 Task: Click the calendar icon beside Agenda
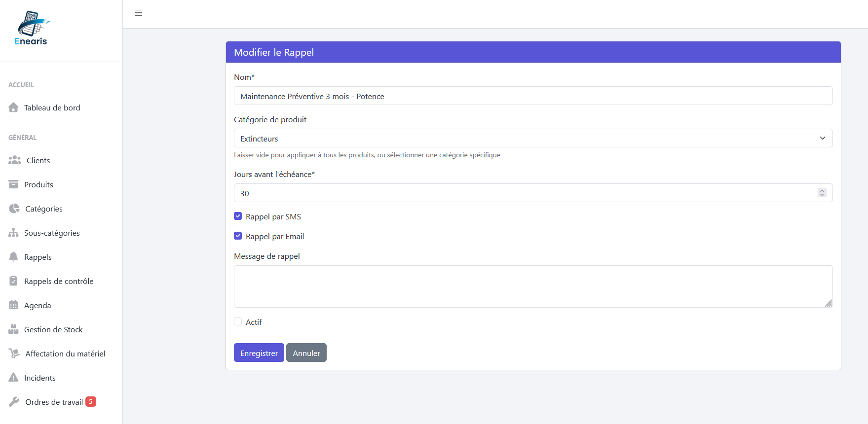point(13,305)
